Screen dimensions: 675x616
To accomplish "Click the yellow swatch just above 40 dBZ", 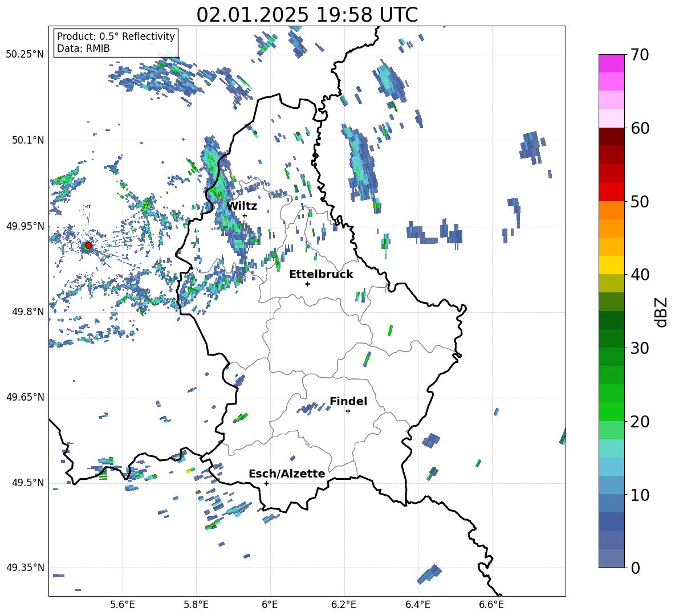I will click(611, 265).
